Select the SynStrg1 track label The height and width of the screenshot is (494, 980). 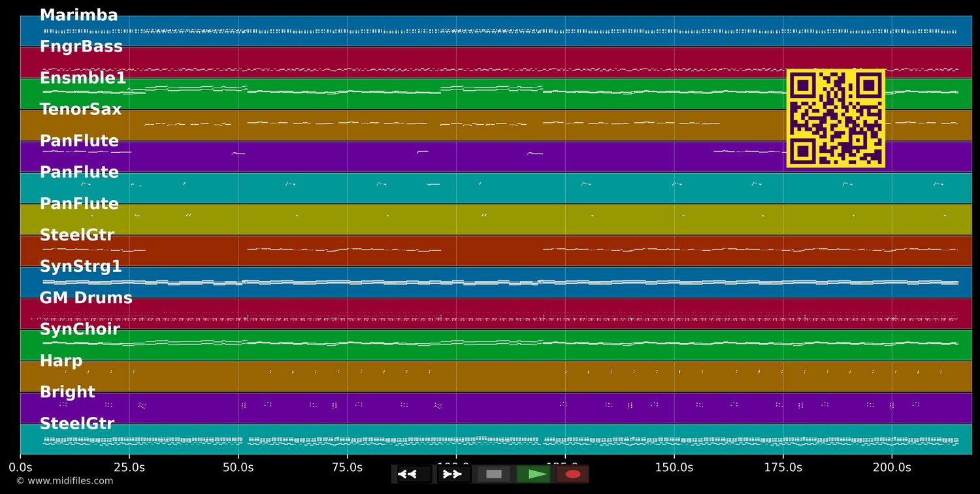(81, 267)
